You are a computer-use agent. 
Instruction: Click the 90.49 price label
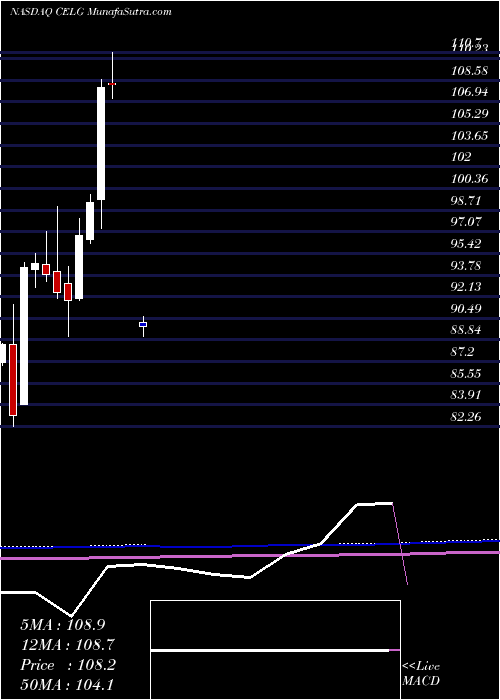[466, 308]
